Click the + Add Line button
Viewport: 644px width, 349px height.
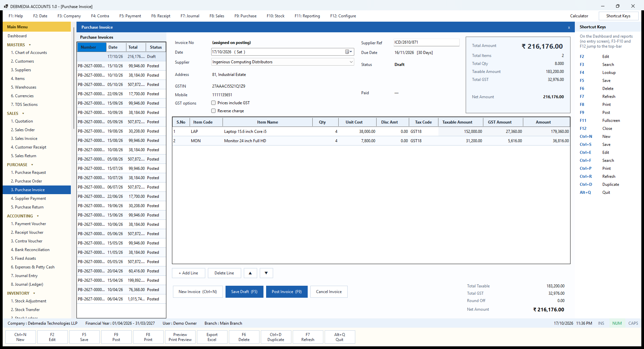click(x=188, y=273)
